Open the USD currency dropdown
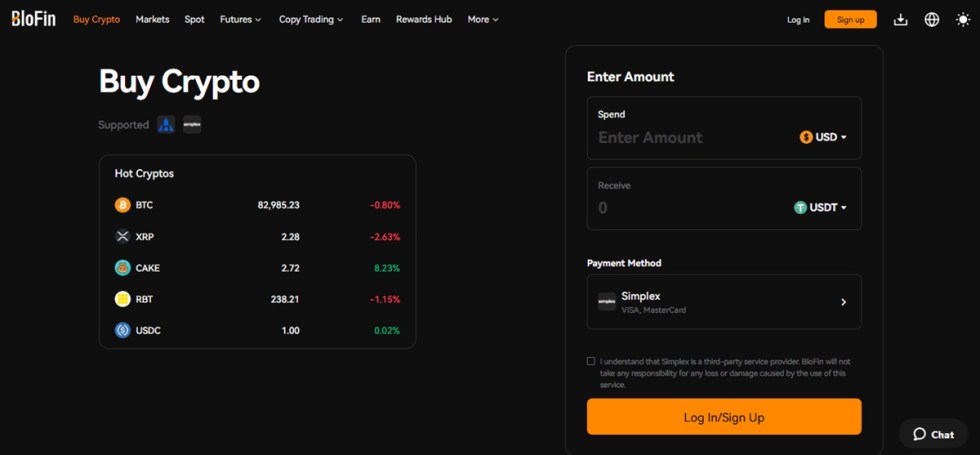 click(x=823, y=137)
